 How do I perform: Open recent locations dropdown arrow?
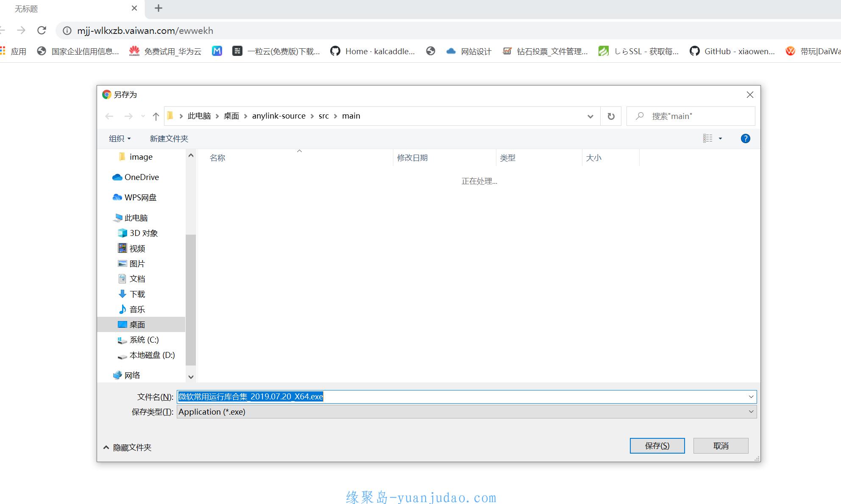[x=143, y=116]
